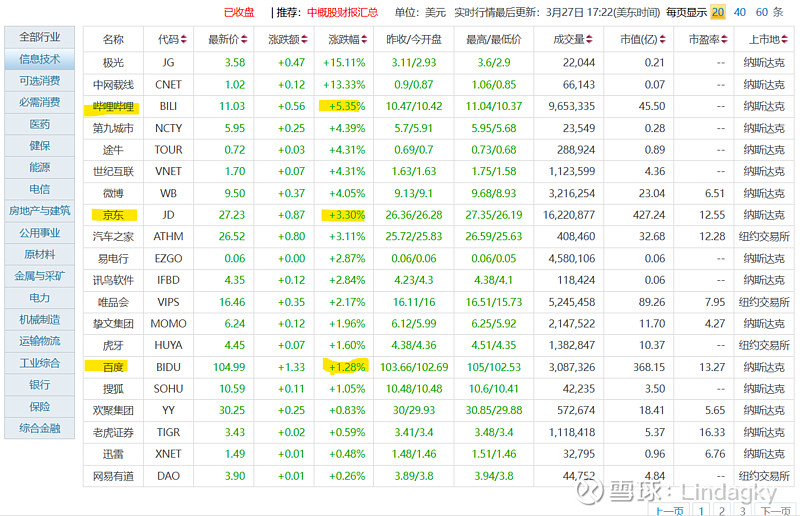Screen dimensions: 800x516
Task: Select the 机械制造 category
Action: [x=40, y=320]
